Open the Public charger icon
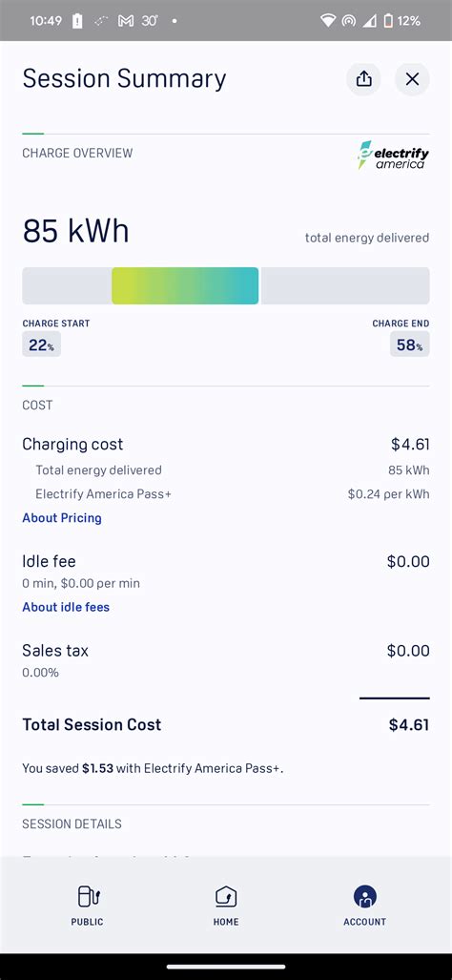Image resolution: width=452 pixels, height=980 pixels. [x=89, y=896]
